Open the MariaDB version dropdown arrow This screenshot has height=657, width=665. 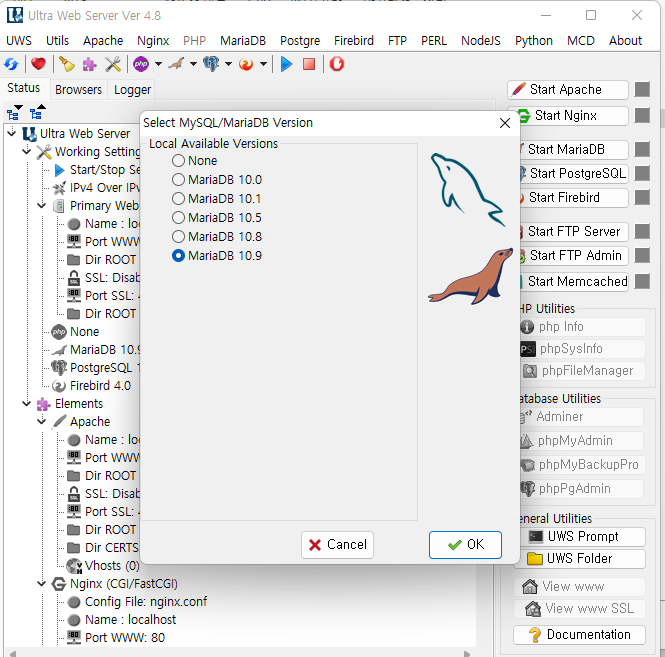point(193,64)
